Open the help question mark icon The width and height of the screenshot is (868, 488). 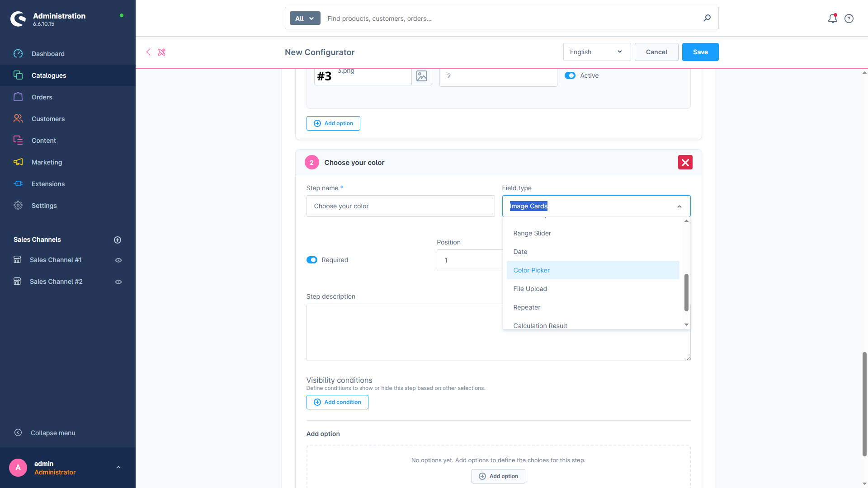tap(849, 19)
